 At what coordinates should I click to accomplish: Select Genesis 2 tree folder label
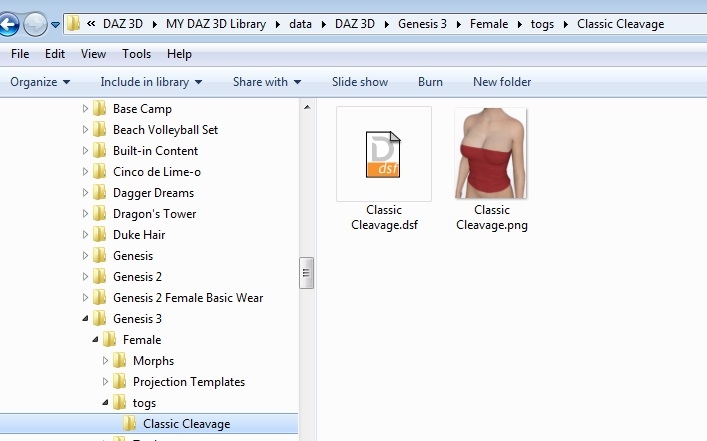click(x=137, y=277)
